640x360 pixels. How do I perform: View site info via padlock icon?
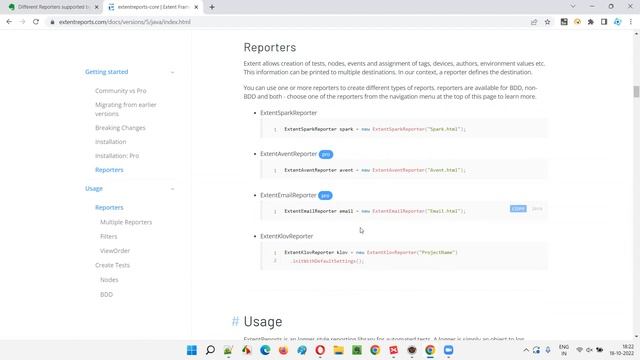(52, 22)
